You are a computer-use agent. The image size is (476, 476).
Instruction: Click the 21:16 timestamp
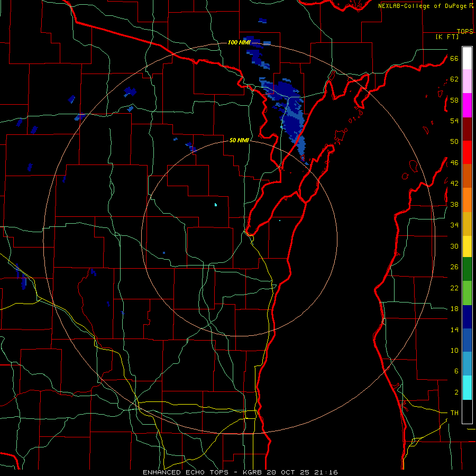pos(325,472)
